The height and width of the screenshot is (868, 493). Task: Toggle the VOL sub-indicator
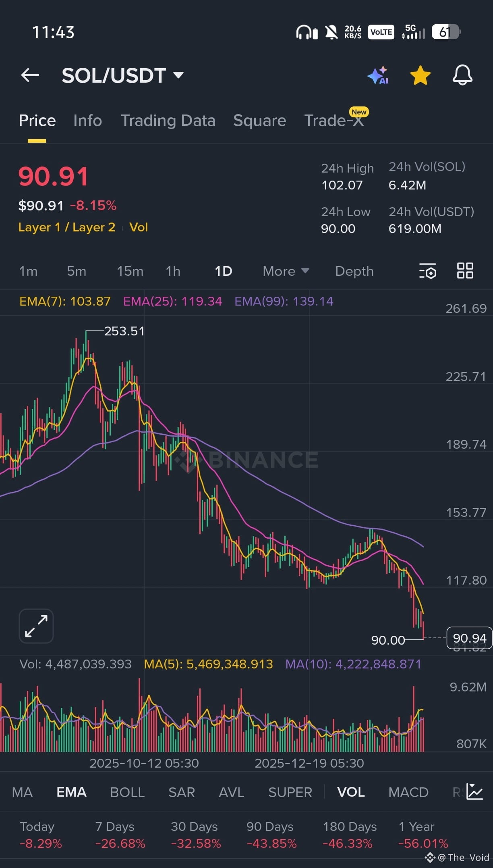click(x=351, y=792)
